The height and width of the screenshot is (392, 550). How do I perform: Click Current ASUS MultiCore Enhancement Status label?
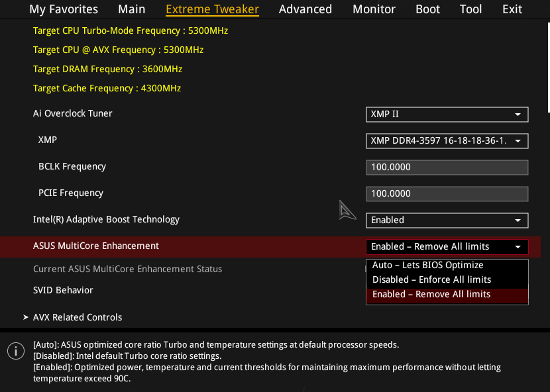click(128, 269)
